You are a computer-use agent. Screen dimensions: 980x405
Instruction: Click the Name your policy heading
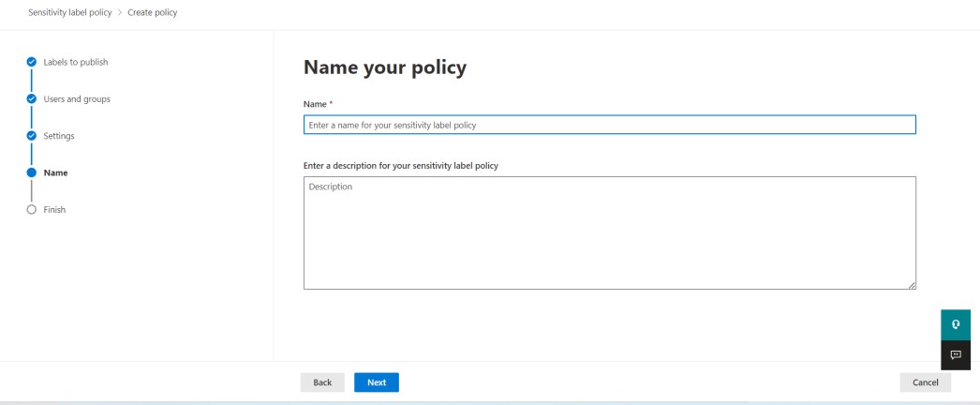385,67
